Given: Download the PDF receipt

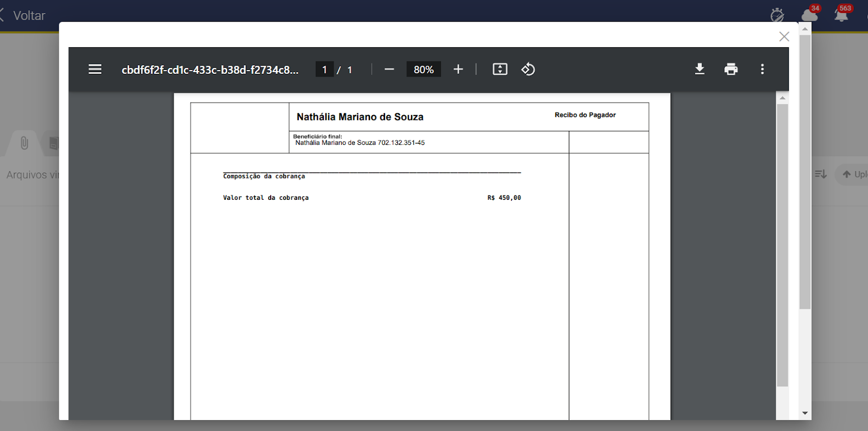Looking at the screenshot, I should click(700, 69).
